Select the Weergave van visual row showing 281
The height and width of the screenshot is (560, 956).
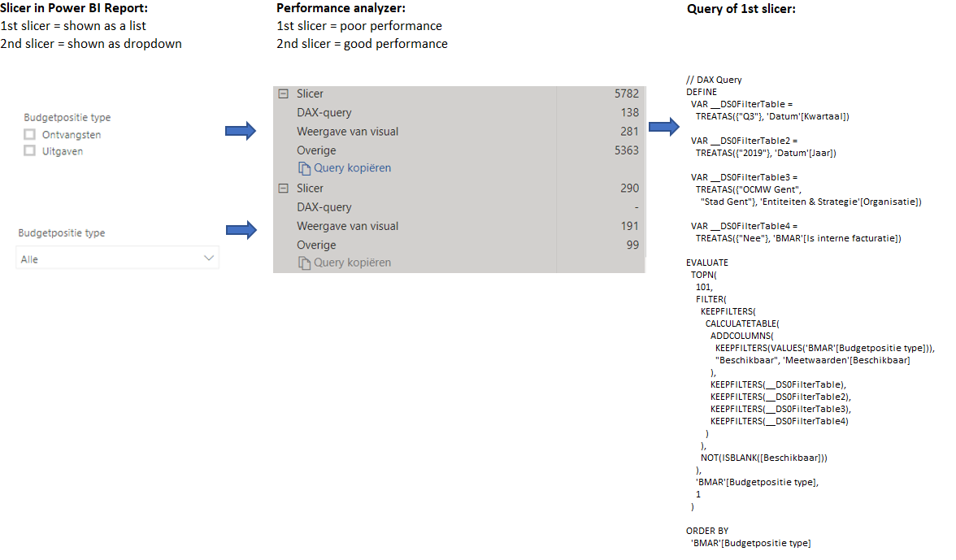pyautogui.click(x=459, y=132)
